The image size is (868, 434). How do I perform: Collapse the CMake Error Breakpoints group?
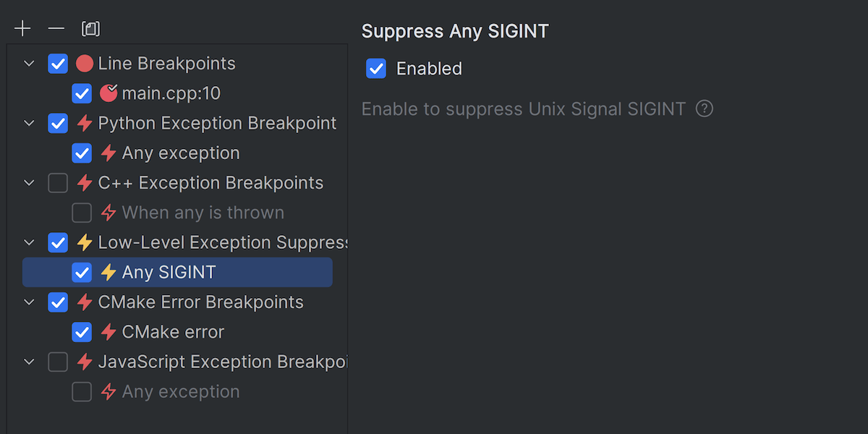coord(29,302)
